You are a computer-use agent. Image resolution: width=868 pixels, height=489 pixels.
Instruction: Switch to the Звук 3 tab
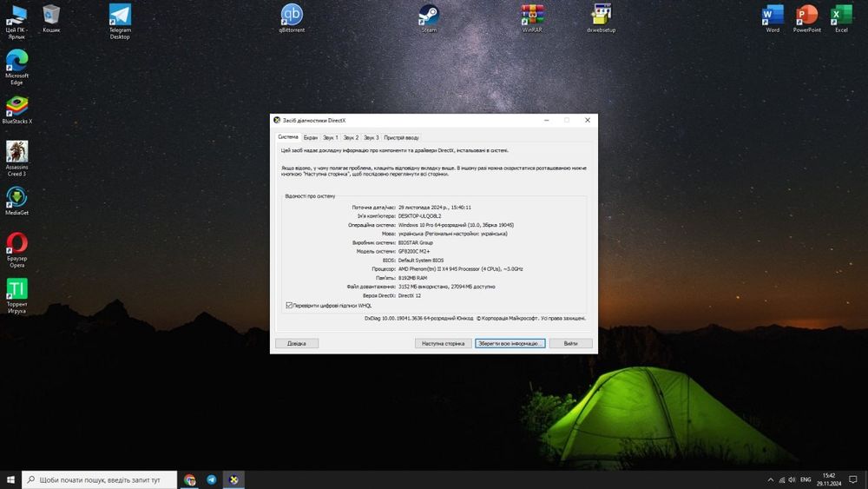pos(372,137)
